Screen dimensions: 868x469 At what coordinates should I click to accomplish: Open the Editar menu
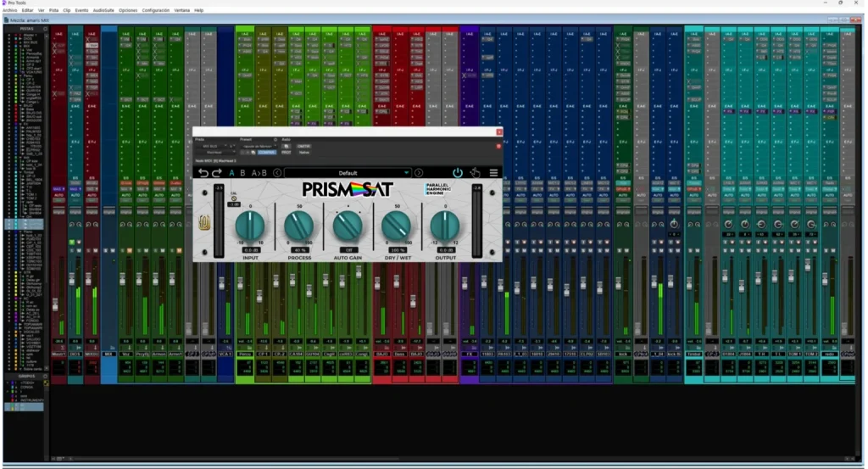click(27, 10)
